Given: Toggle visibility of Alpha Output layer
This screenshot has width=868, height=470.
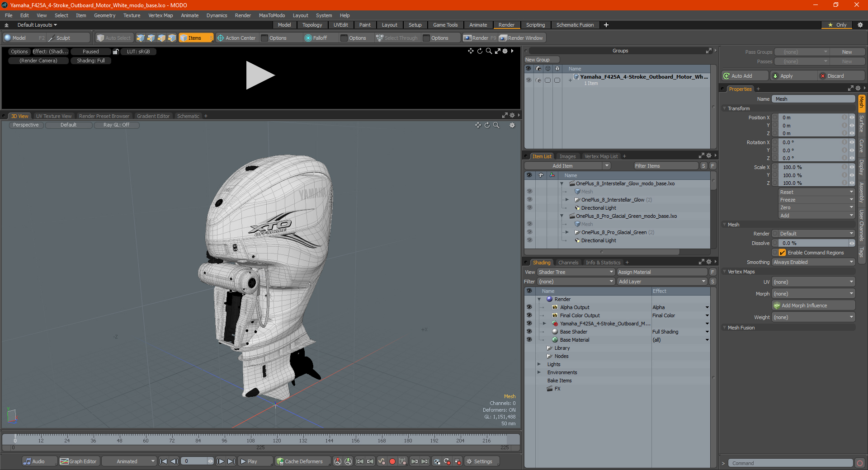Looking at the screenshot, I should (529, 307).
